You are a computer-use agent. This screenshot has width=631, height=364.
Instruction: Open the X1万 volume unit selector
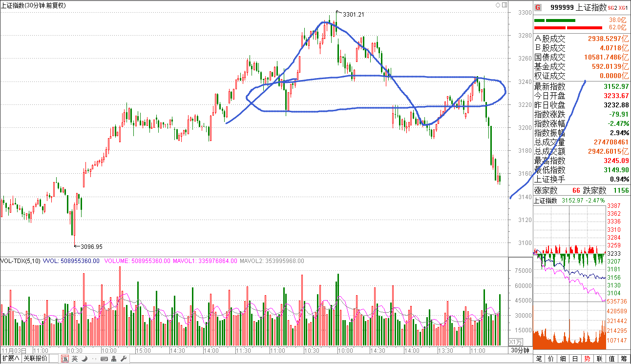516,342
